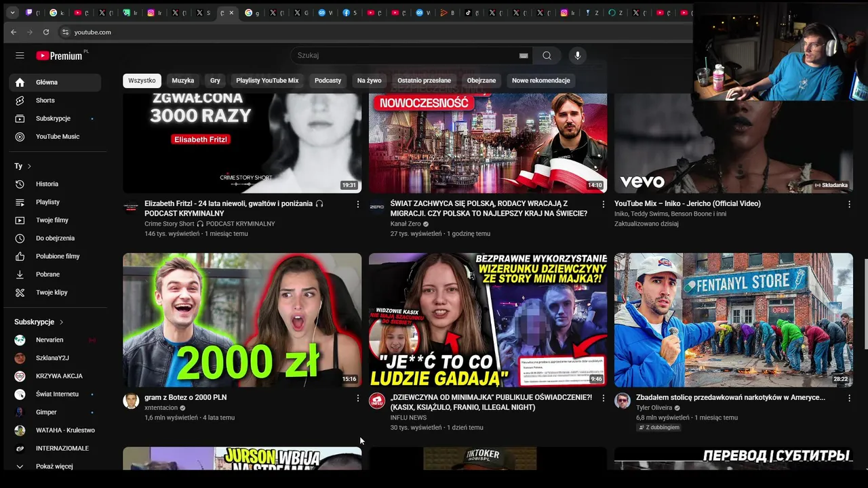Select the Muzyka filter chip
This screenshot has width=868, height=488.
(x=183, y=81)
